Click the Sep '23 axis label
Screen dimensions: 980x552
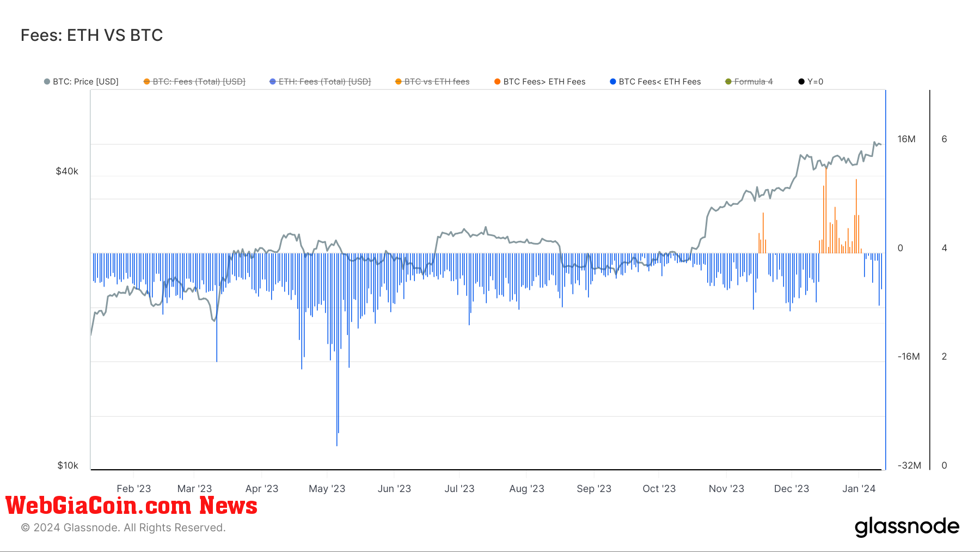pos(594,489)
